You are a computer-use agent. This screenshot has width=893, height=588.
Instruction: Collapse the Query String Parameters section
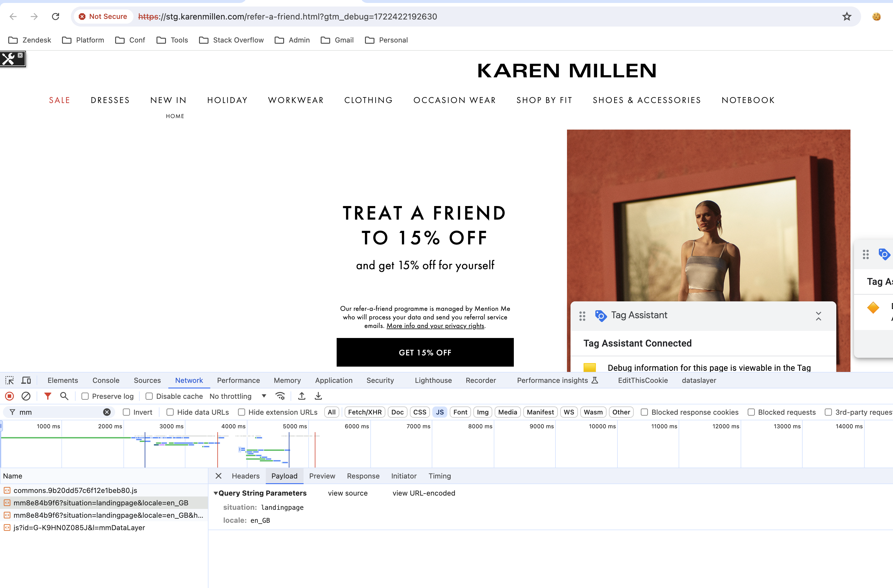click(216, 494)
